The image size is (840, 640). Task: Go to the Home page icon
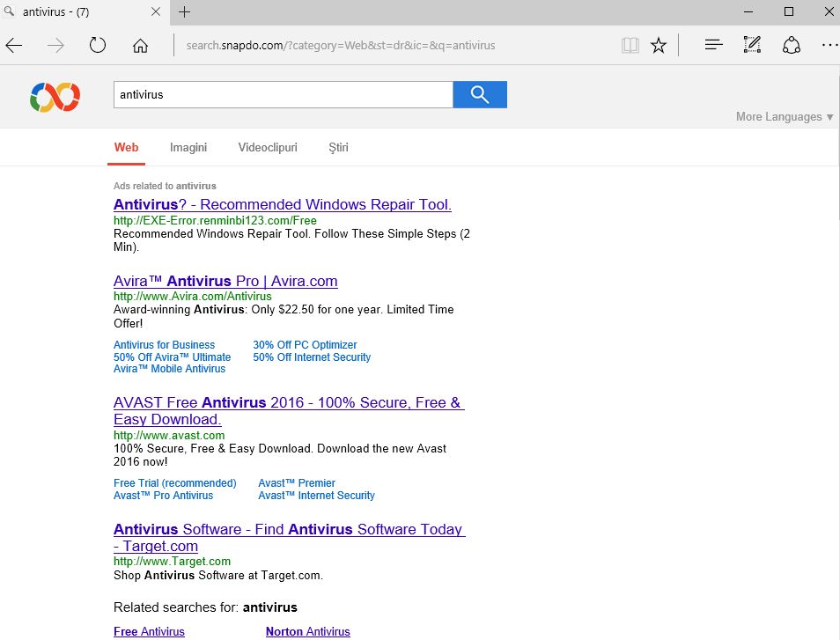click(140, 46)
